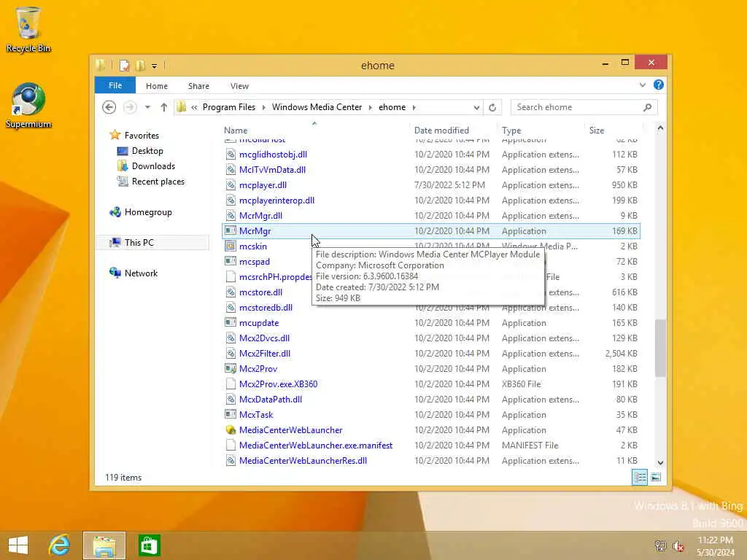
Task: Open the address bar history dropdown
Action: pos(476,108)
